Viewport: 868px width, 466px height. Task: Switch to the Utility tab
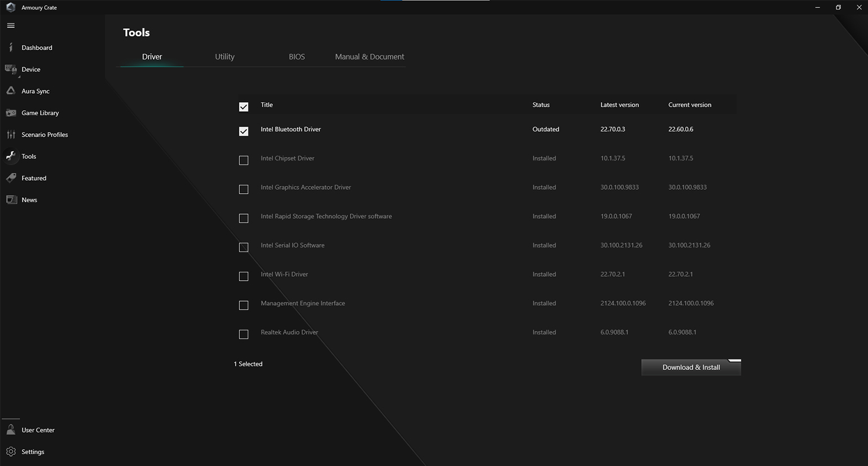225,56
